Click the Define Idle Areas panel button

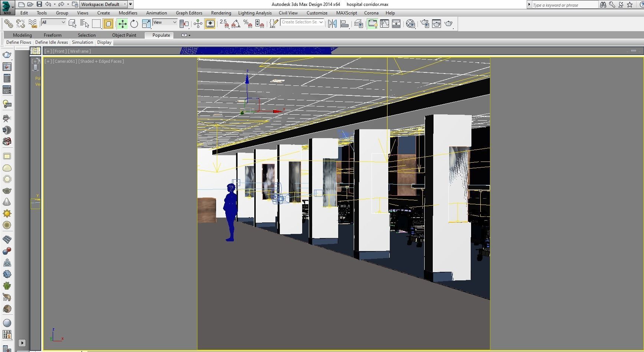(52, 42)
